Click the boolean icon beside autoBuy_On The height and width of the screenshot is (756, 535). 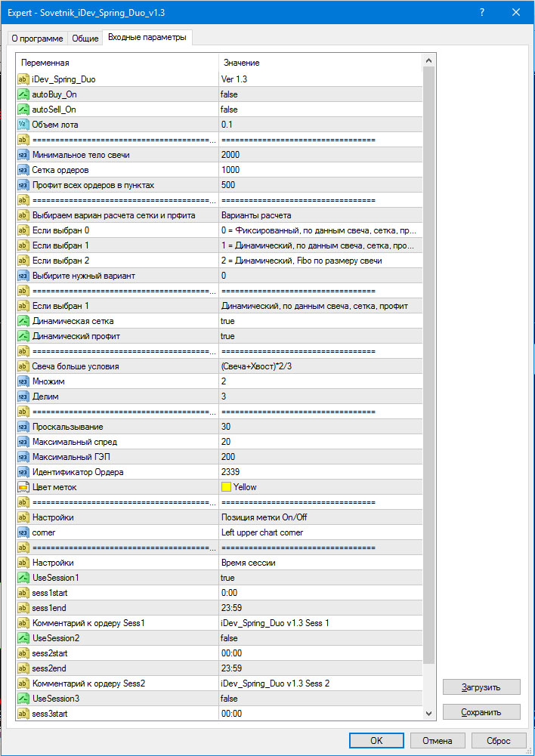click(x=23, y=94)
